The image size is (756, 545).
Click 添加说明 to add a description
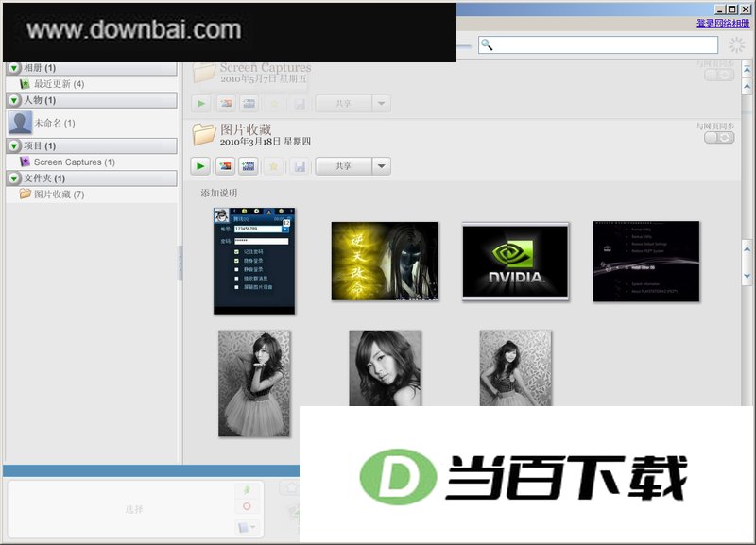point(219,193)
